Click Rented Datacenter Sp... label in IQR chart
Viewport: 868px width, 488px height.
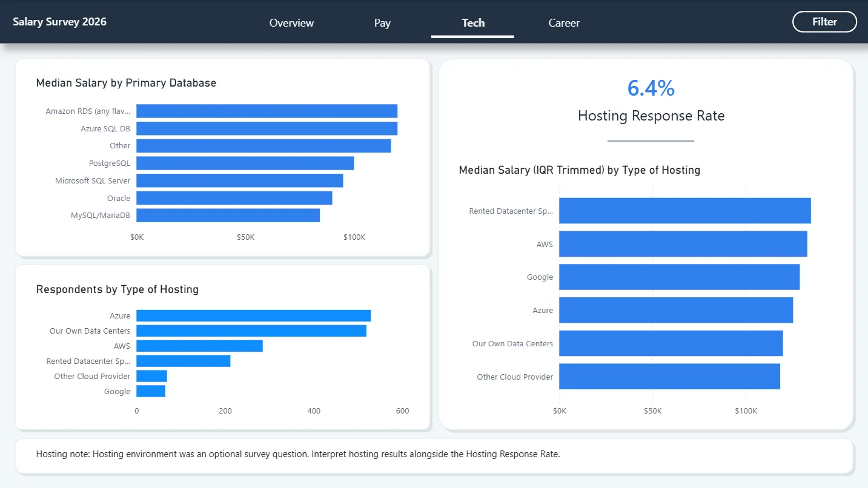tap(511, 211)
